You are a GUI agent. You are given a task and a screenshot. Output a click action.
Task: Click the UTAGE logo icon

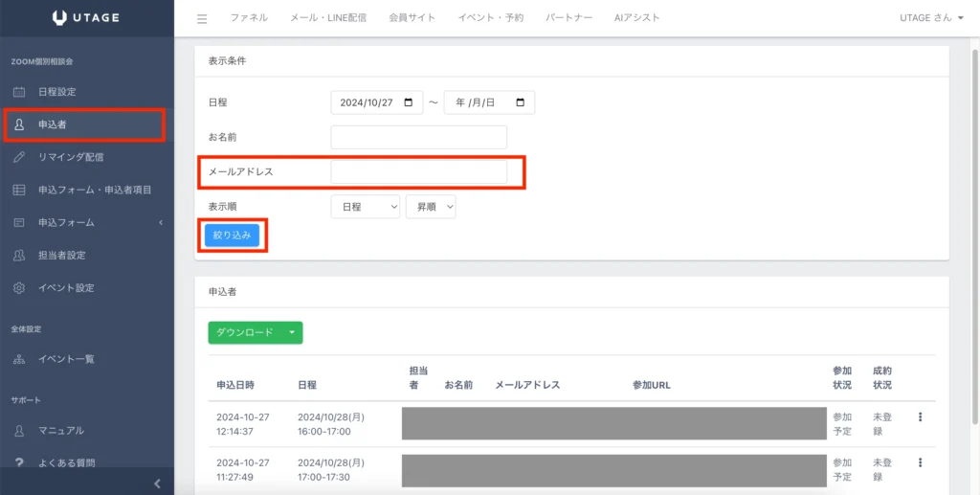(59, 17)
